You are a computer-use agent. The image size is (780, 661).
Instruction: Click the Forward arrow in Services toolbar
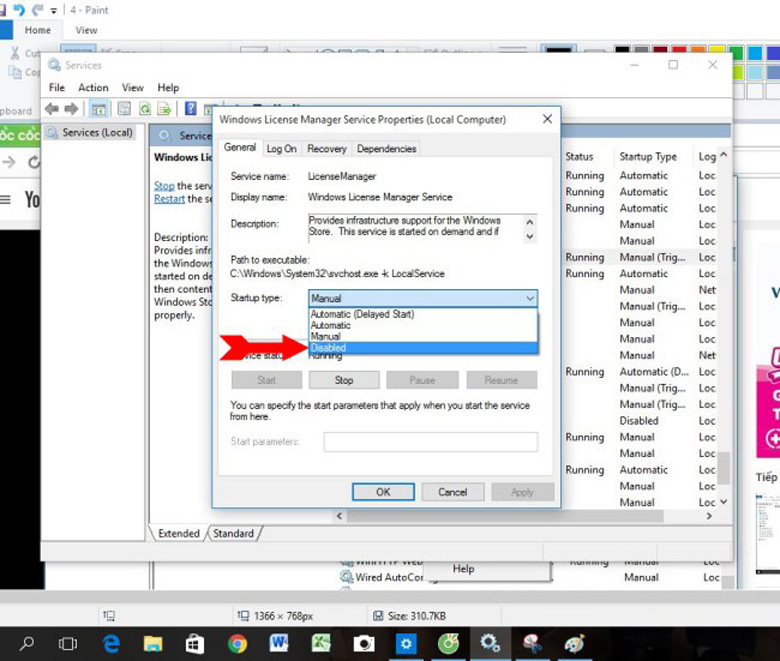71,108
